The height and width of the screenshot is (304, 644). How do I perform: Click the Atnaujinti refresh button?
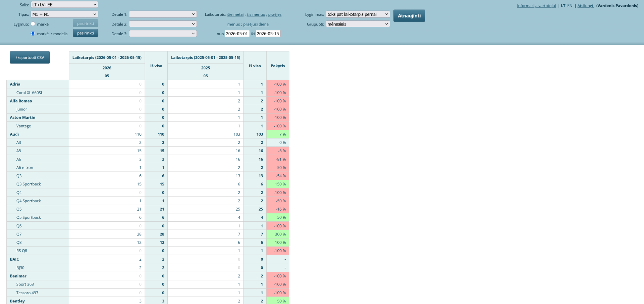409,15
